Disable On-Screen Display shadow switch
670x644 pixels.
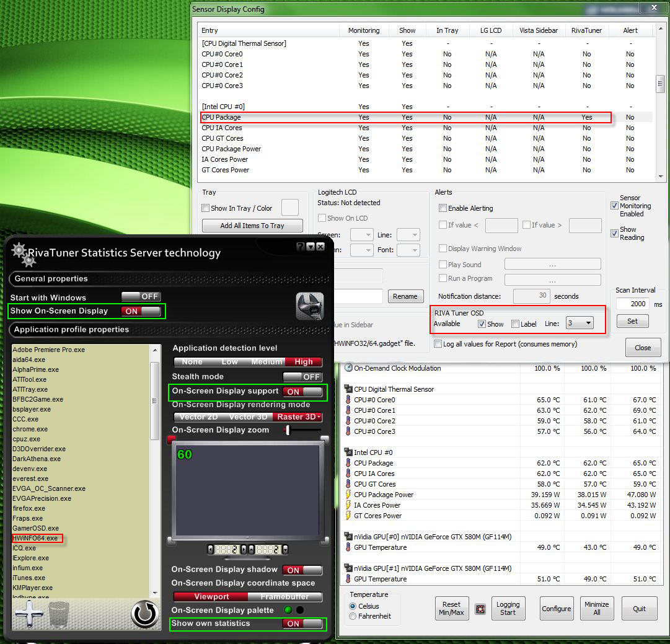pos(302,570)
